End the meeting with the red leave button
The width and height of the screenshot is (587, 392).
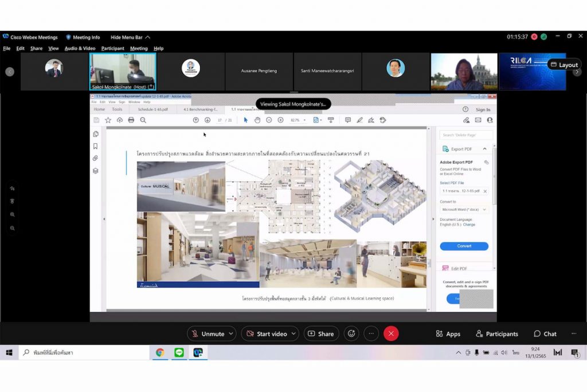(x=391, y=334)
